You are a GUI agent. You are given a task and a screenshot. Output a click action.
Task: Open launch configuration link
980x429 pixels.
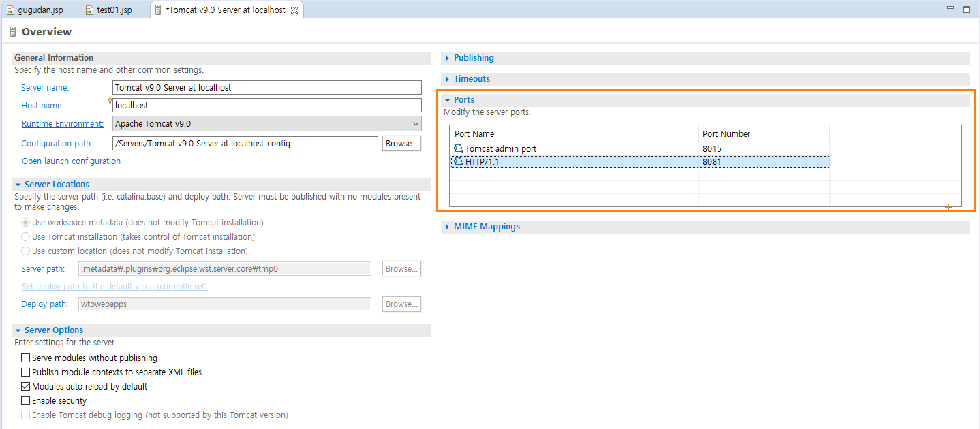71,161
